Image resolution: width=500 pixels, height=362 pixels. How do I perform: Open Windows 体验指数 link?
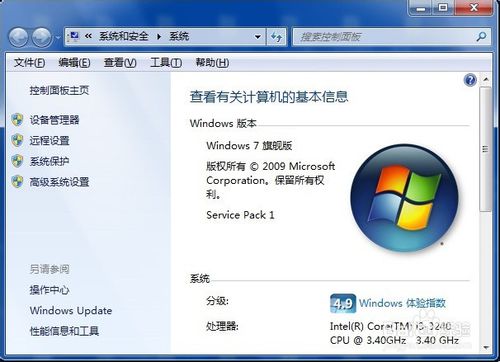click(x=402, y=303)
